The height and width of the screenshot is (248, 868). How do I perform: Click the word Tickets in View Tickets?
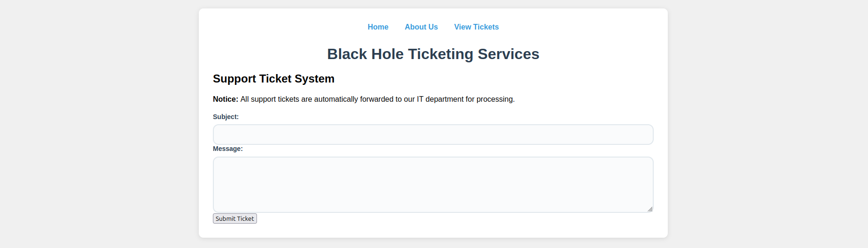coord(486,27)
